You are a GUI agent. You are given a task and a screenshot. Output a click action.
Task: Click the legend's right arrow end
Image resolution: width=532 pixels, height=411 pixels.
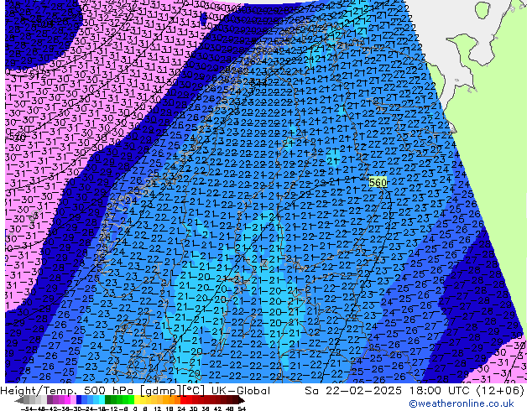click(x=242, y=401)
